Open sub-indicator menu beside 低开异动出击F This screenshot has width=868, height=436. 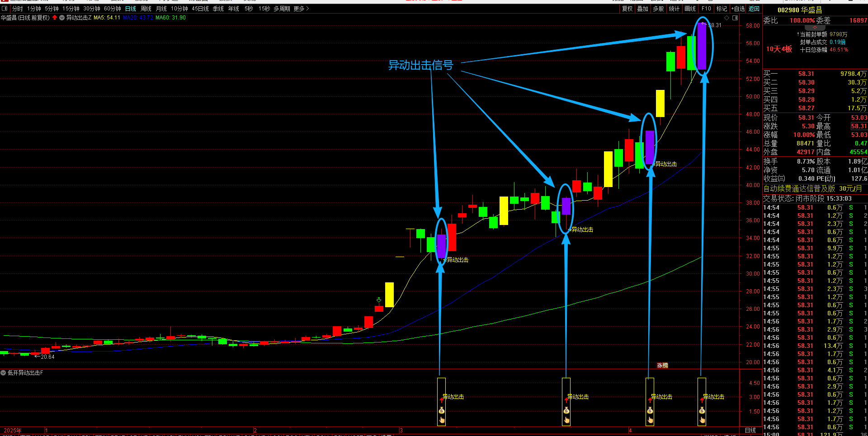(3, 373)
